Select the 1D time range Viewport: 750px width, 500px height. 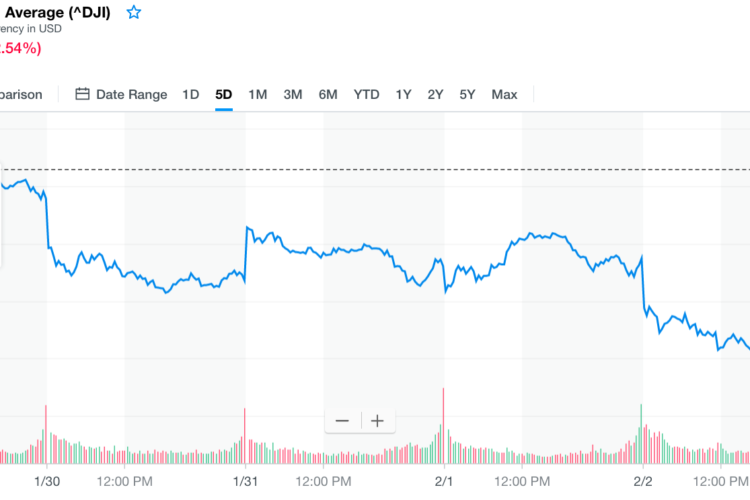190,94
